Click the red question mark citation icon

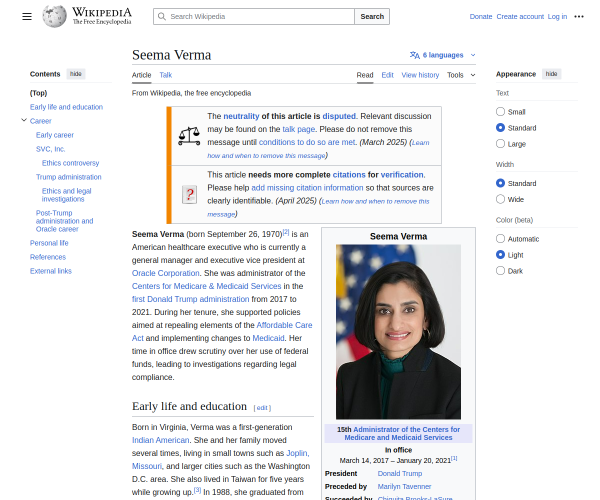[x=189, y=194]
